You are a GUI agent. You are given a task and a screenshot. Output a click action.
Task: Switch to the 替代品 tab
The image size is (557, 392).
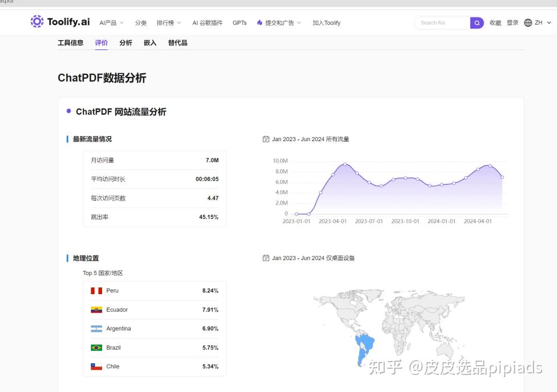177,43
